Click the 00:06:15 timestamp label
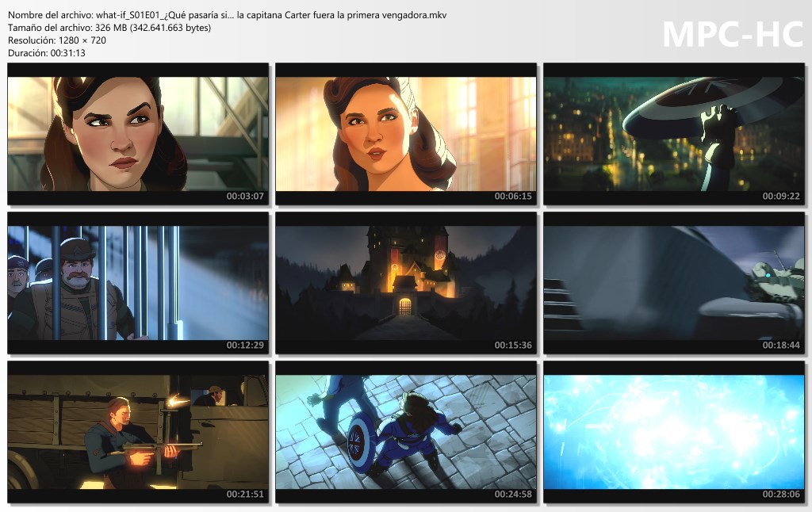Screen dimensions: 812x512 tap(513, 197)
